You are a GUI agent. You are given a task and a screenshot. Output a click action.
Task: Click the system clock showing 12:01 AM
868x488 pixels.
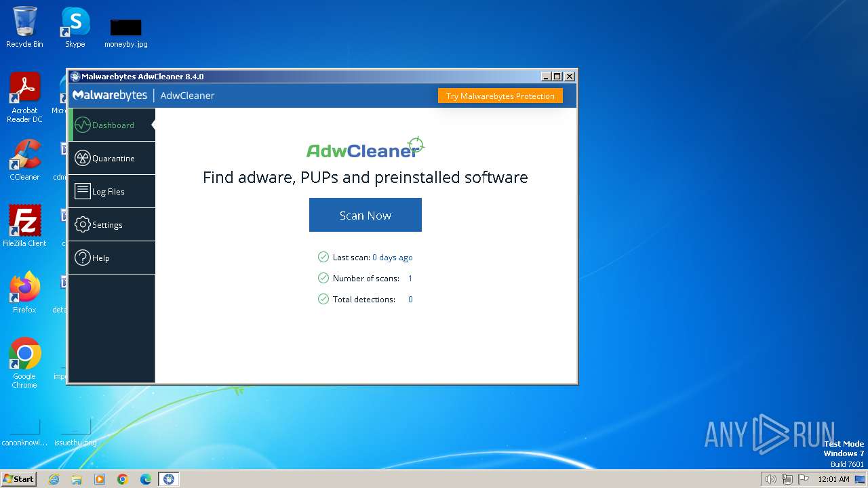tap(833, 479)
